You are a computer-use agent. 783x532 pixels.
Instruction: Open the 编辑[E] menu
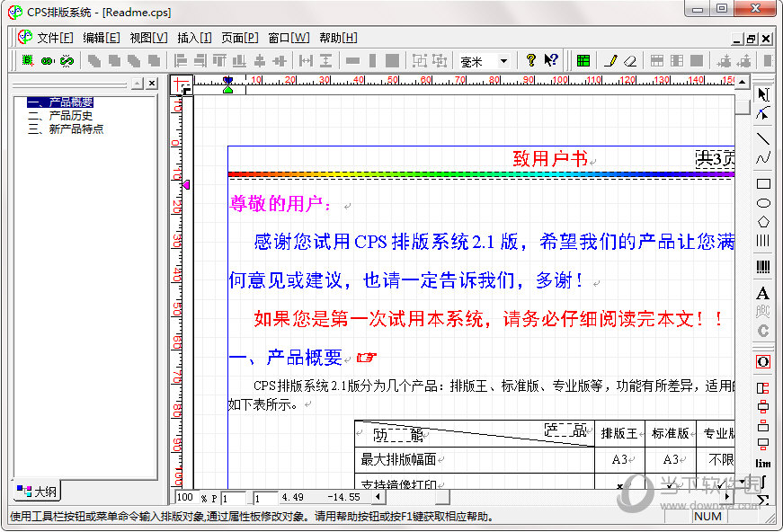click(x=102, y=38)
